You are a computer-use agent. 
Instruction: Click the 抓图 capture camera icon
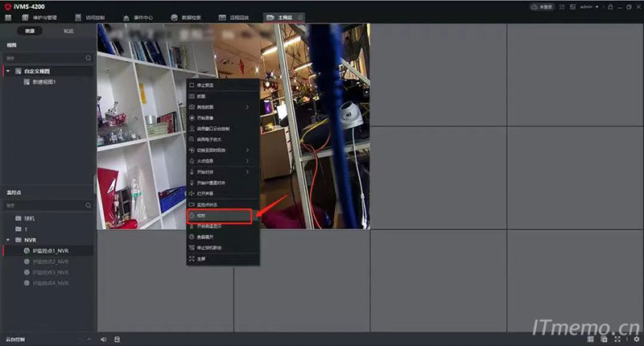pos(192,96)
